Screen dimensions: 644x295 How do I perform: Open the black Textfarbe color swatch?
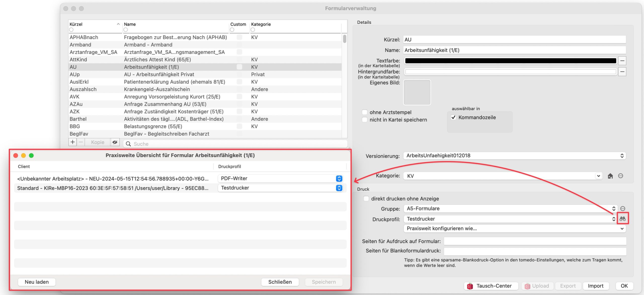511,61
